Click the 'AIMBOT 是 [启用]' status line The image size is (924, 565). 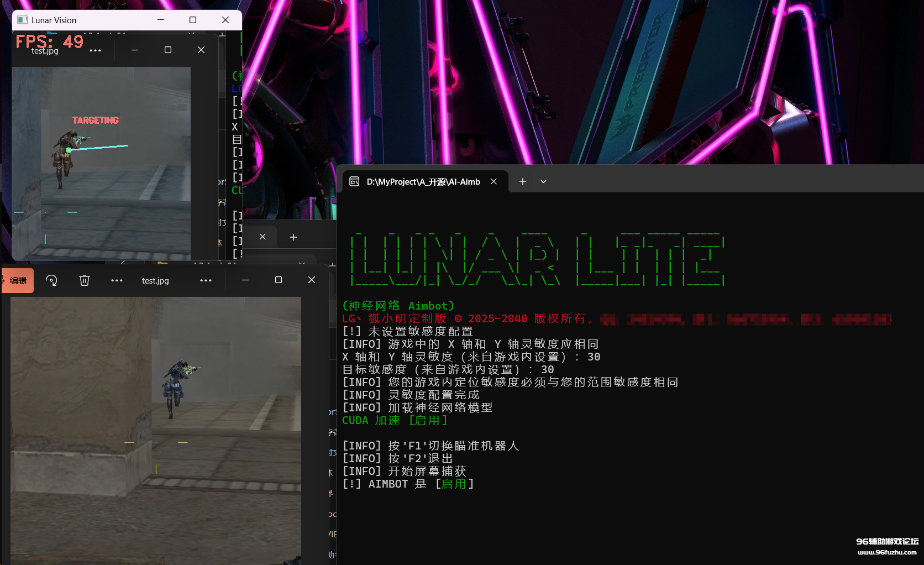[x=408, y=484]
